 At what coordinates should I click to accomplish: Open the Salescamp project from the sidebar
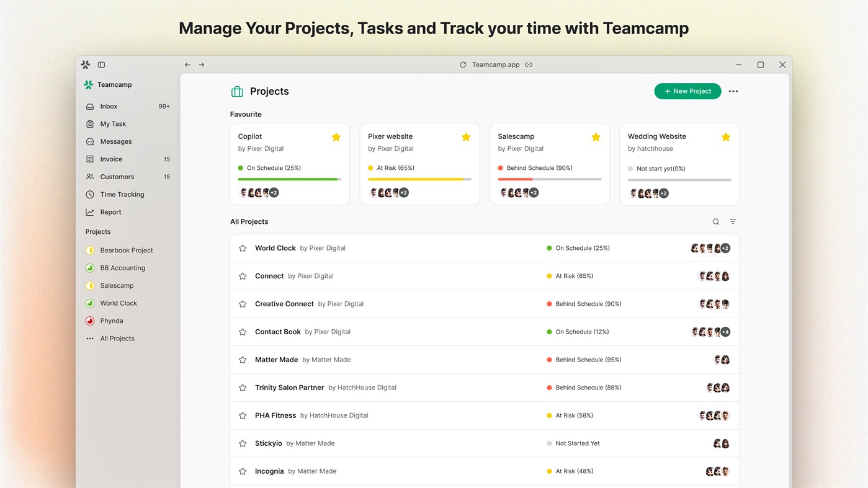[x=117, y=285]
